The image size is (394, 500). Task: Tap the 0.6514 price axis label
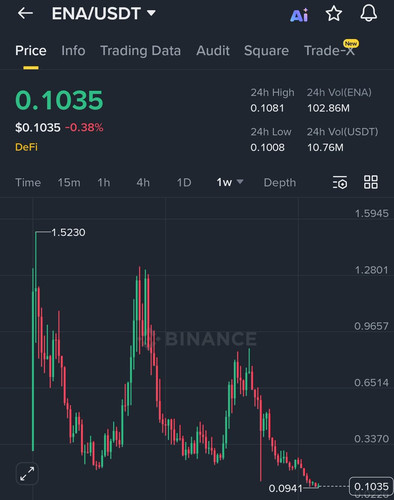coord(371,382)
